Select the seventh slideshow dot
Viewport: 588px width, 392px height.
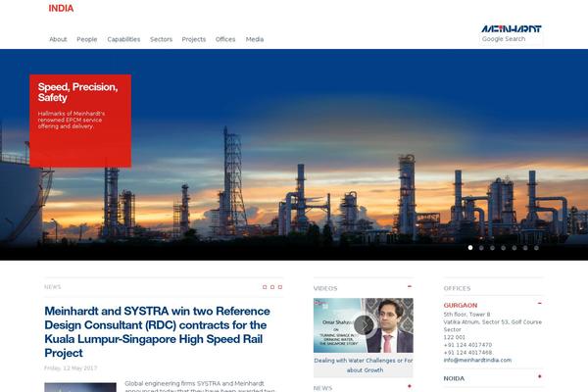coord(536,248)
